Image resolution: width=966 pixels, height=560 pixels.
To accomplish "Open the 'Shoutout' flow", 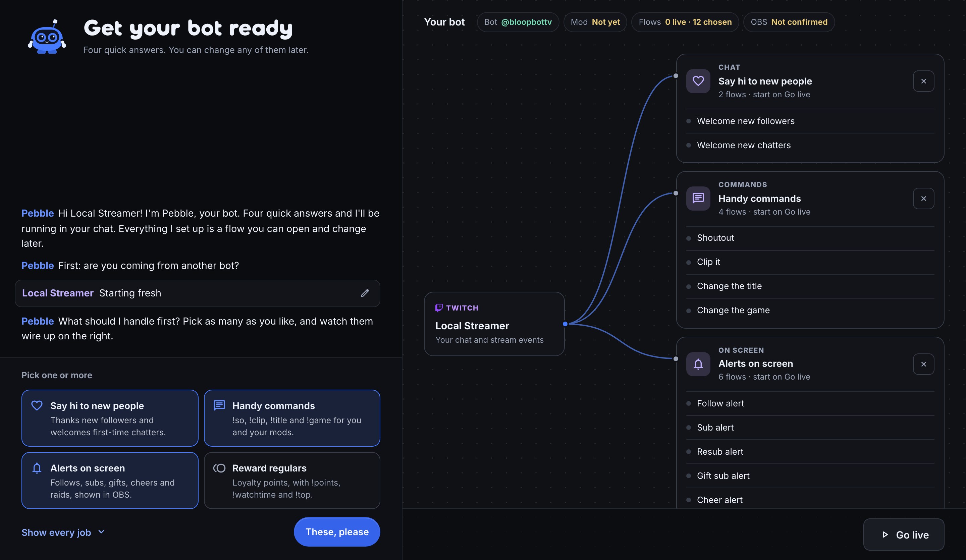I will (810, 238).
